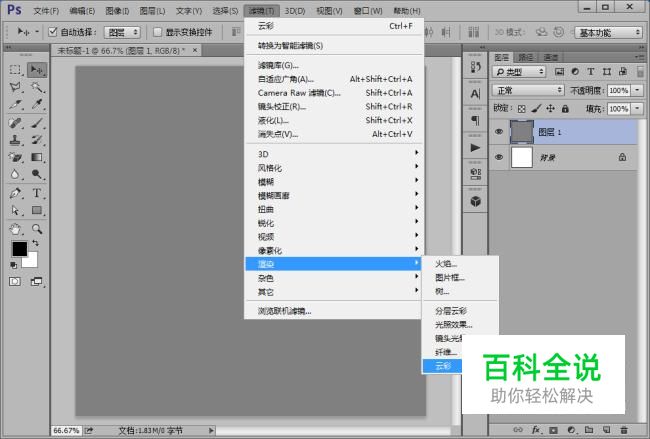Hide the 背景 layer
650x439 pixels.
(x=499, y=157)
